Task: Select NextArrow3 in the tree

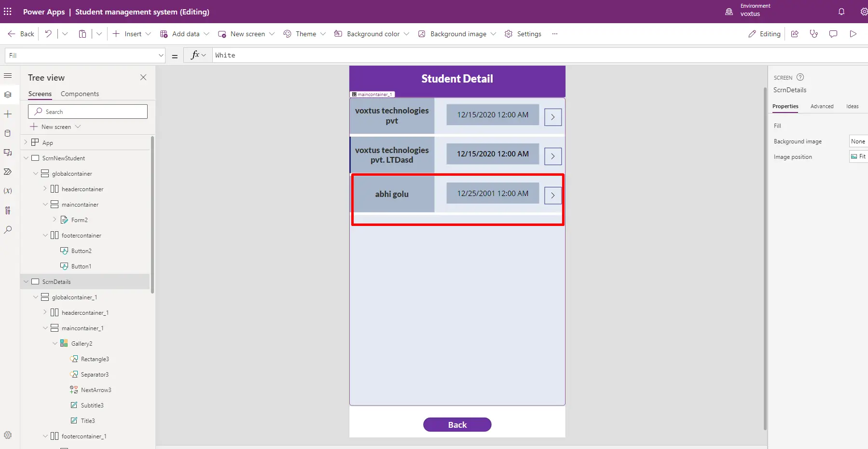Action: tap(96, 390)
